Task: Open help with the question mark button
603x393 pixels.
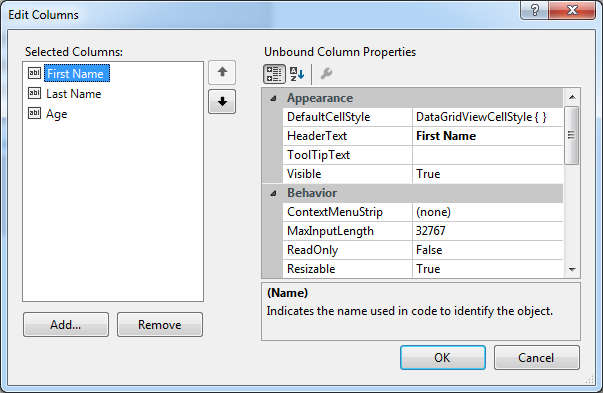Action: 535,10
